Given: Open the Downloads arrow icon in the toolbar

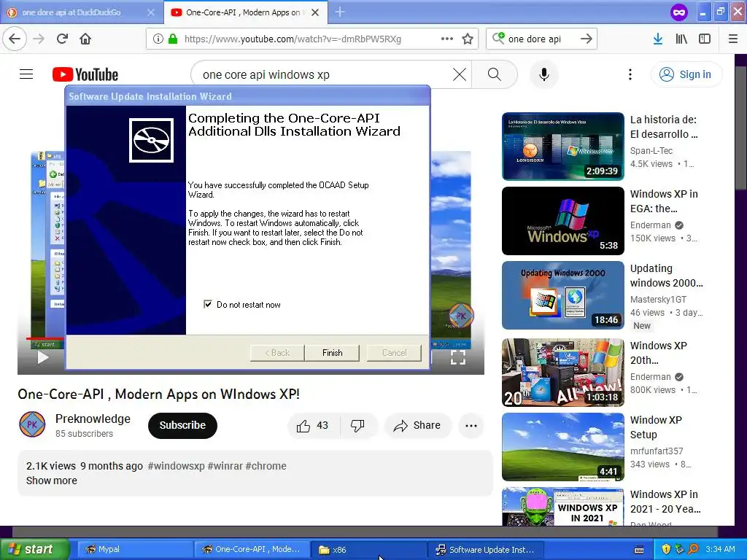Looking at the screenshot, I should (657, 39).
